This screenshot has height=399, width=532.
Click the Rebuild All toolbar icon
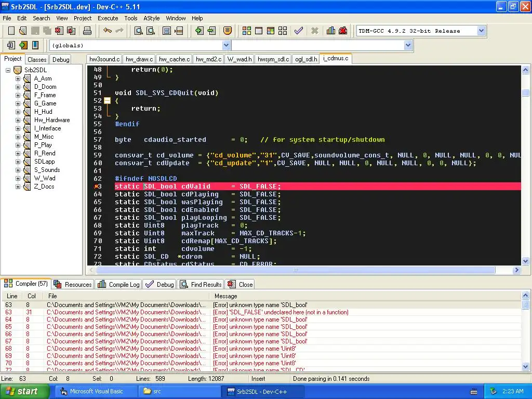pos(283,31)
